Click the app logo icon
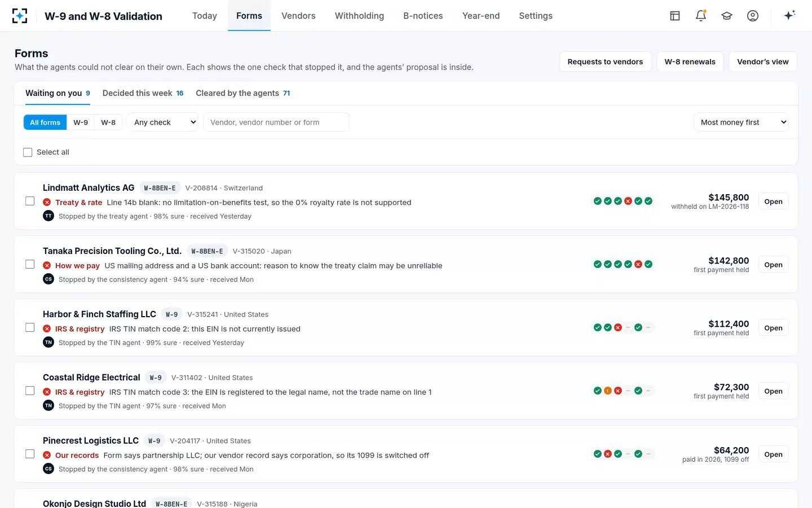Viewport: 812px width, 508px height. [x=20, y=16]
